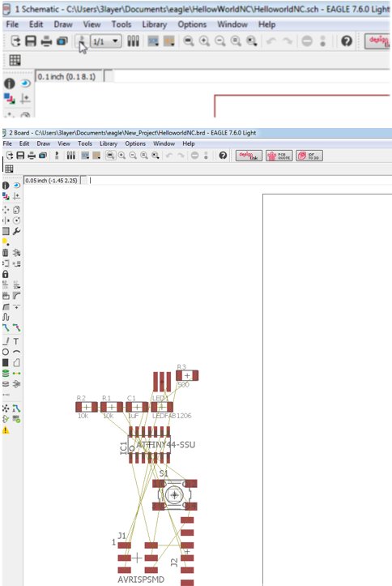Click Zoom out icon in Schematic toolbar
392x586 pixels.
click(220, 41)
